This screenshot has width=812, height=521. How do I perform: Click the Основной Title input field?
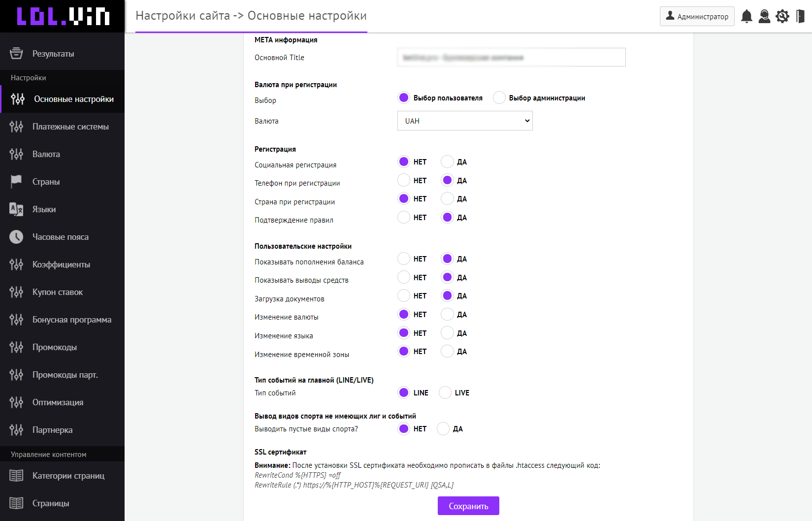click(x=511, y=57)
